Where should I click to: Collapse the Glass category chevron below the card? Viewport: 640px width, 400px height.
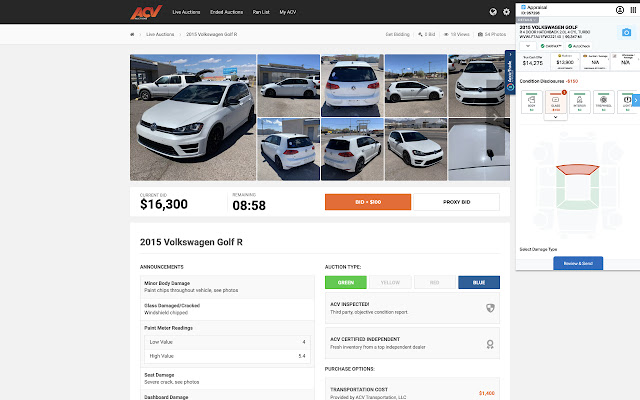pyautogui.click(x=556, y=117)
